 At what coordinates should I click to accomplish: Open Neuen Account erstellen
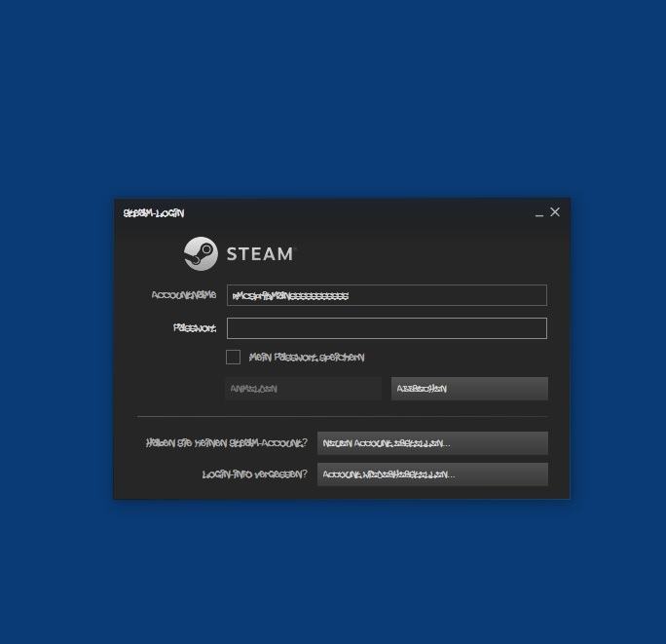click(x=432, y=443)
